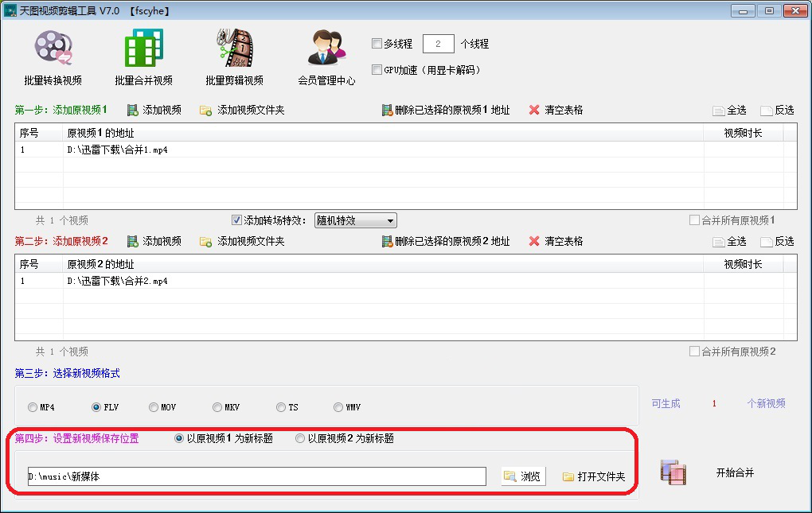Enable the 多线程 checkbox
Viewport: 812px width, 513px height.
[x=377, y=44]
